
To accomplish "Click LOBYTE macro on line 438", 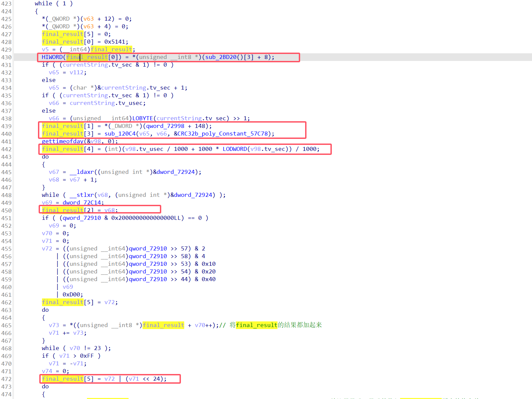I will pos(143,119).
